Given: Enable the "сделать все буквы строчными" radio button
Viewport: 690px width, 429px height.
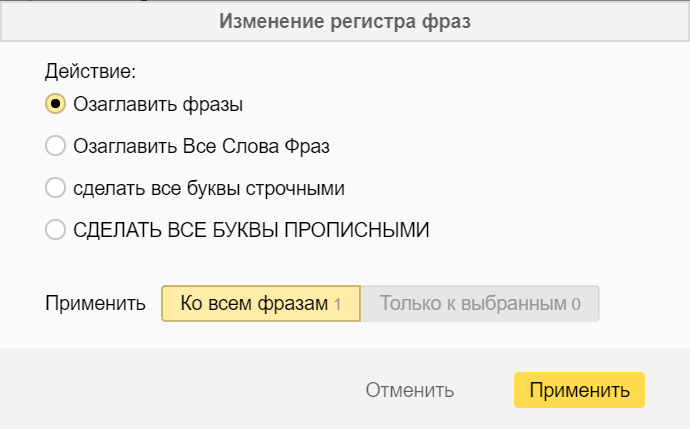Looking at the screenshot, I should (56, 188).
